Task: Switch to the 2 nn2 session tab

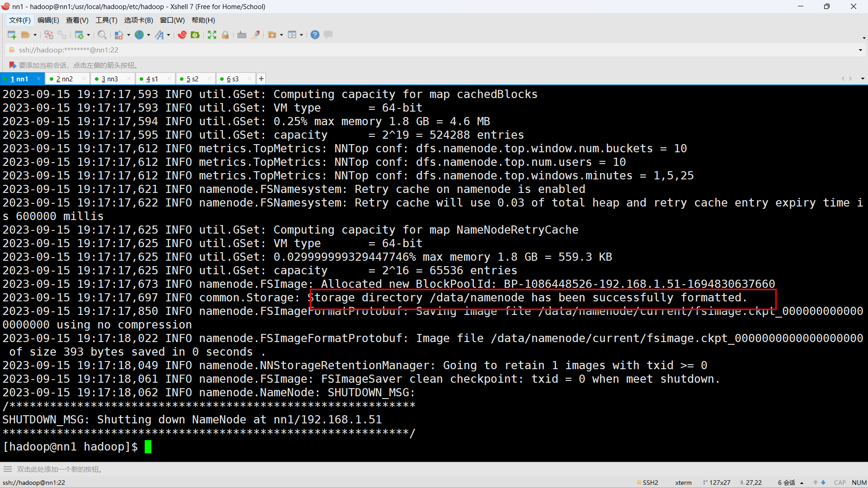Action: pyautogui.click(x=65, y=79)
